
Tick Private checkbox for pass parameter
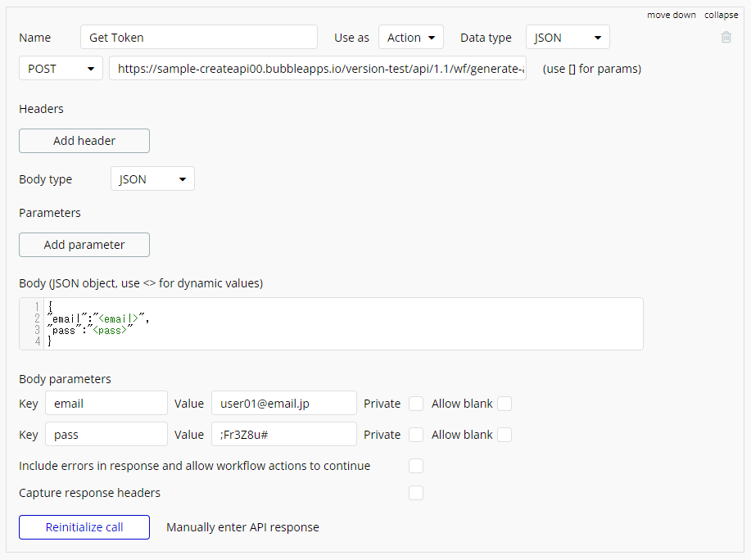416,435
